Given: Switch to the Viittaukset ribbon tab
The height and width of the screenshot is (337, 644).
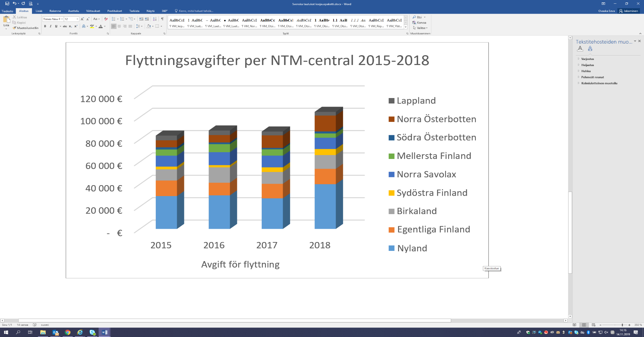Looking at the screenshot, I should click(93, 11).
